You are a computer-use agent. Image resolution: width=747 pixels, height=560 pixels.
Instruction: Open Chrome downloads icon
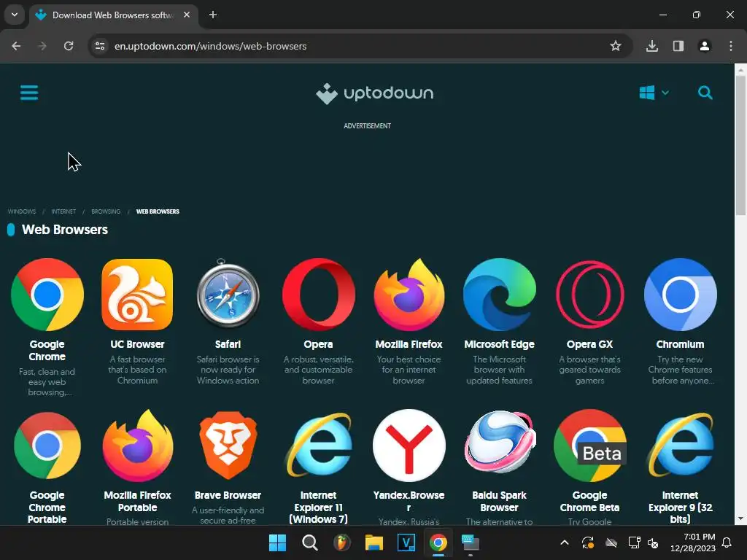pyautogui.click(x=652, y=46)
